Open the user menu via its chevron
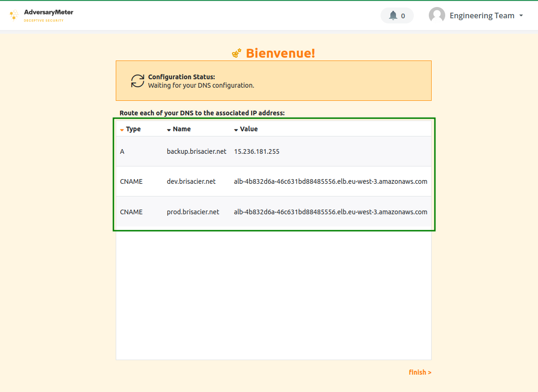Screen dimensions: 538x392 pyautogui.click(x=522, y=15)
